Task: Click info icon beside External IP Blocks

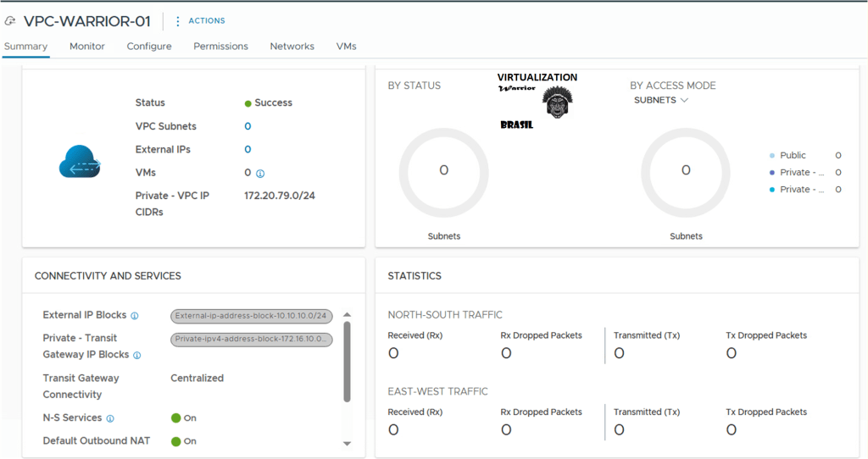Action: click(135, 316)
